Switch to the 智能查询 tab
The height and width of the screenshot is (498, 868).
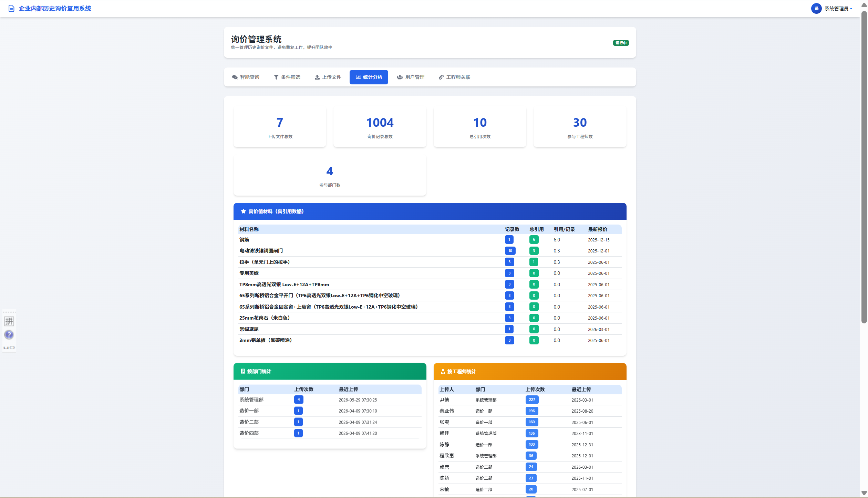click(246, 77)
